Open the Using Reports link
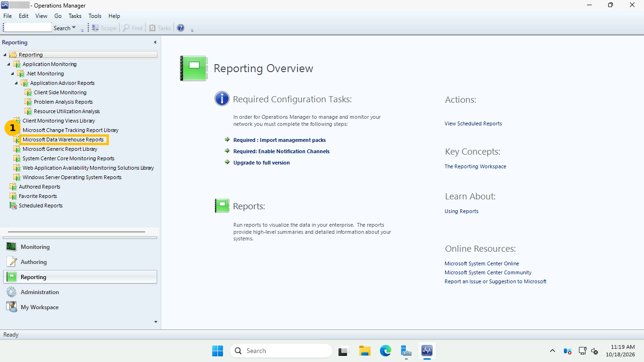Image resolution: width=644 pixels, height=362 pixels. pos(461,211)
